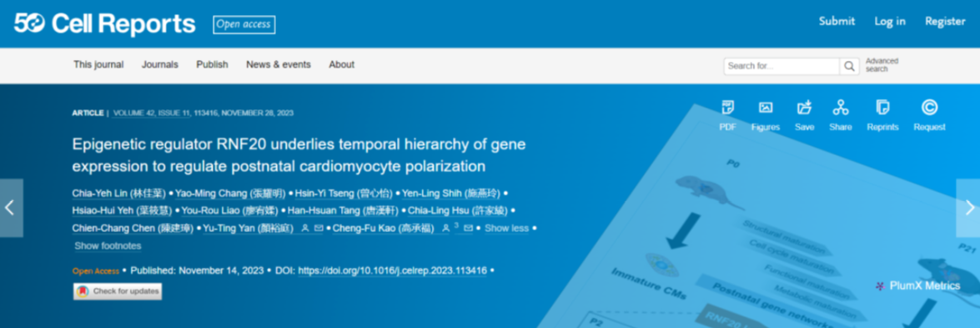980x328 pixels.
Task: Open the Request permissions icon
Action: click(x=929, y=108)
